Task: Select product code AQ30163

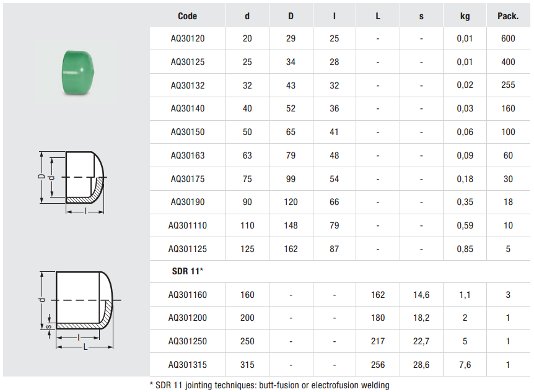Action: point(188,155)
